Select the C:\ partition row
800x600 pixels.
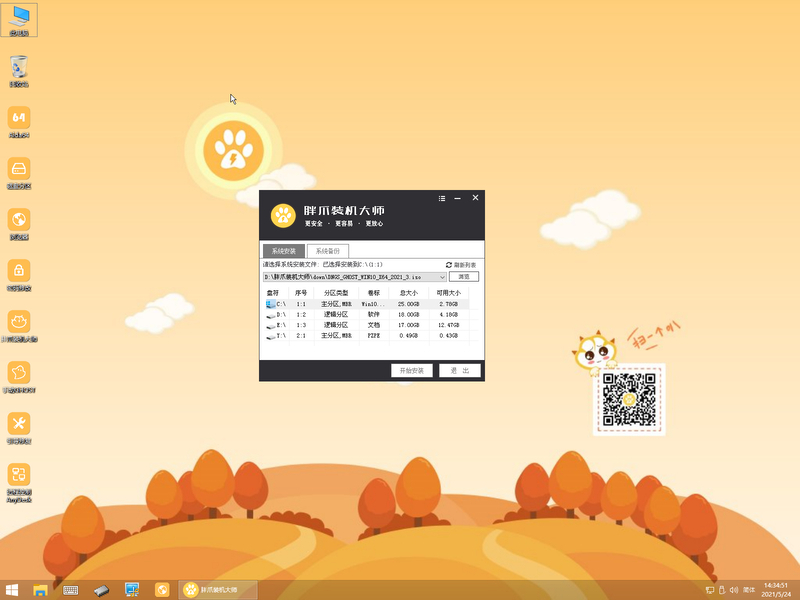click(366, 304)
